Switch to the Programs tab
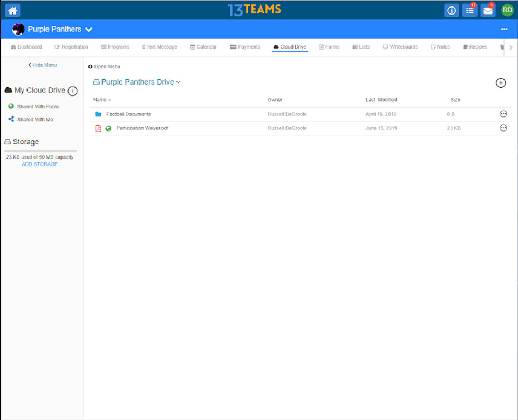Viewport: 518px width, 420px height. [115, 47]
